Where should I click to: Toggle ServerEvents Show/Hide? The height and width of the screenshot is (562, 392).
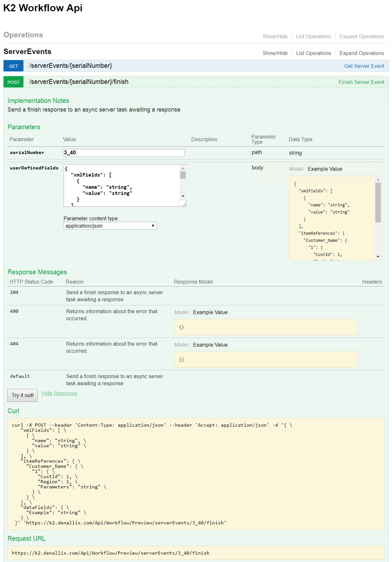pyautogui.click(x=275, y=53)
